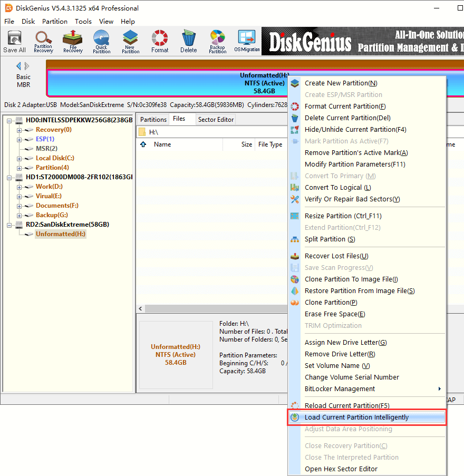The image size is (464, 476).
Task: Open the Tools menu in menu bar
Action: [83, 22]
